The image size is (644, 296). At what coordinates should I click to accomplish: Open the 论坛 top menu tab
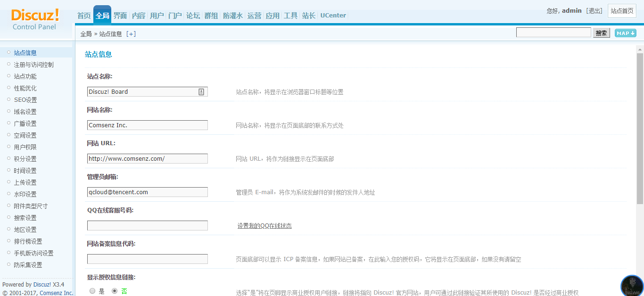click(x=193, y=16)
